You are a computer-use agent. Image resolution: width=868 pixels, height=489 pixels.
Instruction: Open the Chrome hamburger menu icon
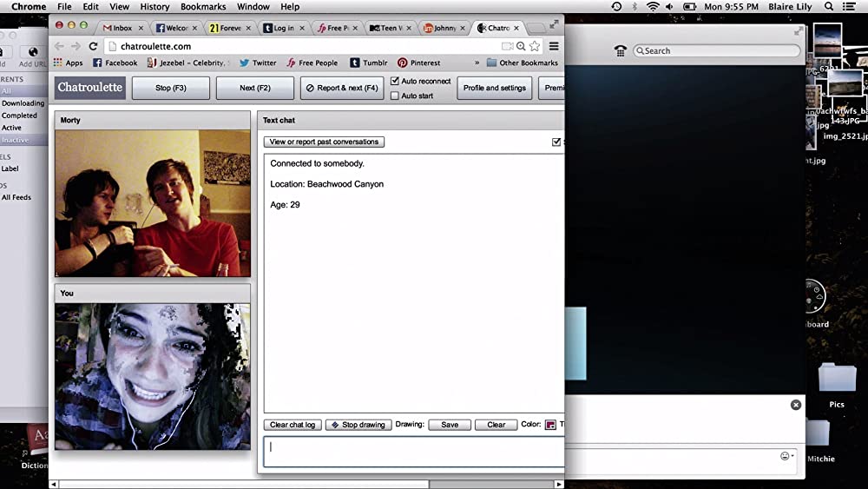tap(554, 46)
